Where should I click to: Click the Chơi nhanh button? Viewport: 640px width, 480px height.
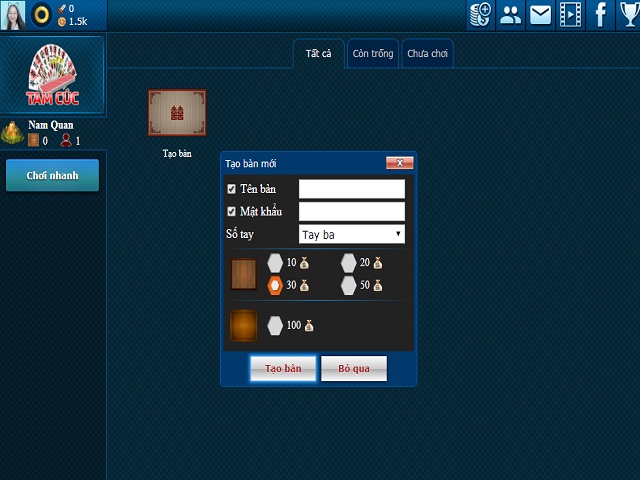[x=52, y=176]
